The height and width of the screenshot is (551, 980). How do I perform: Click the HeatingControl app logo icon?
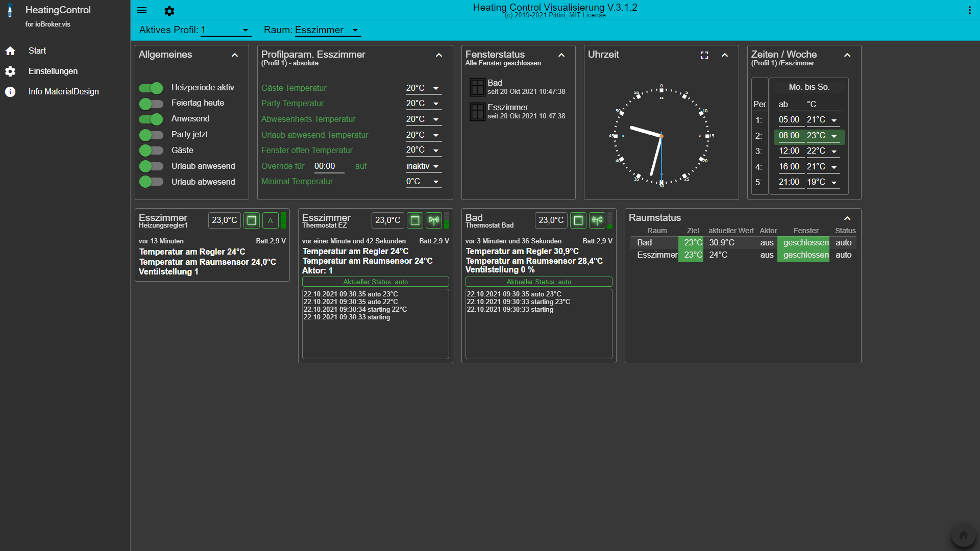[10, 11]
